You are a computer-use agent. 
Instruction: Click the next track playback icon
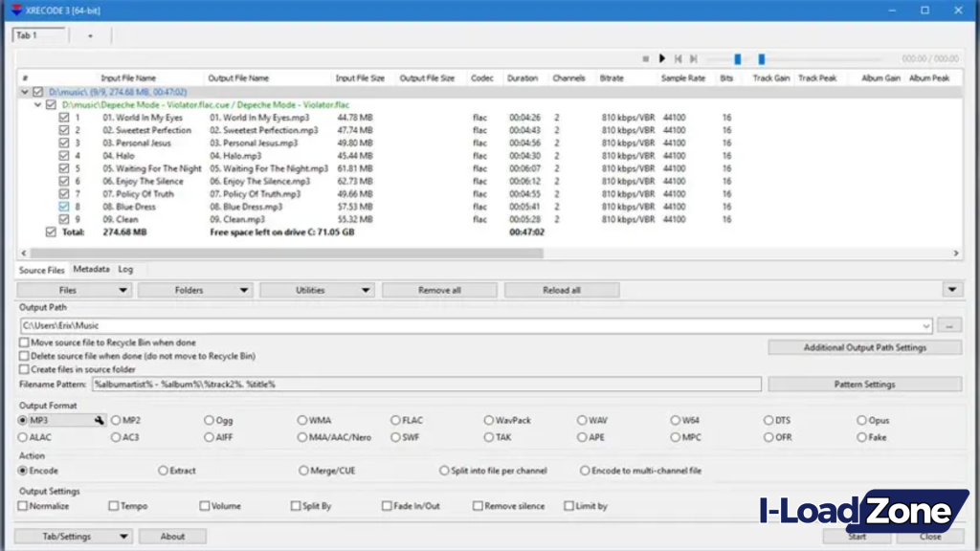point(694,58)
